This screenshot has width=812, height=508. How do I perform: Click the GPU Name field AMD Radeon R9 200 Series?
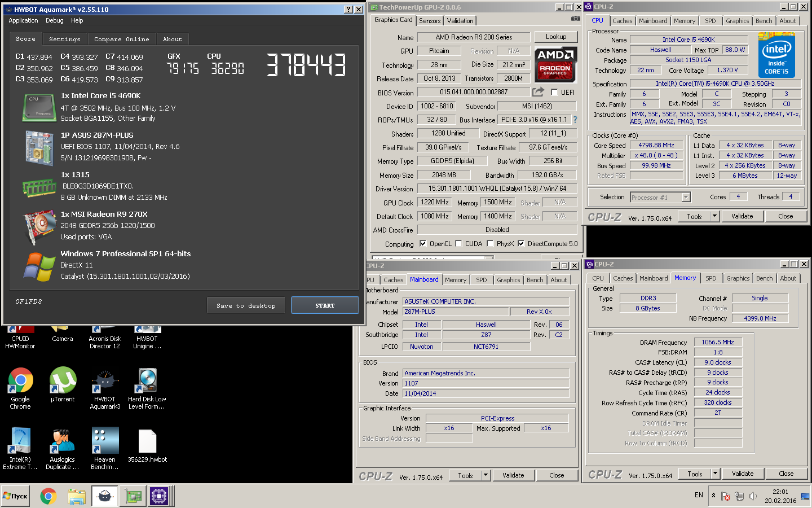[474, 37]
